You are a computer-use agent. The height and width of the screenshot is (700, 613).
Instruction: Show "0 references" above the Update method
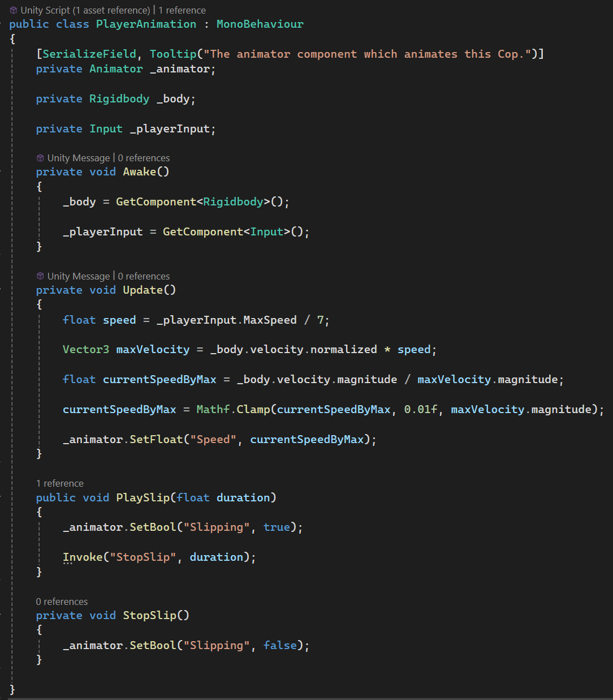pos(144,276)
